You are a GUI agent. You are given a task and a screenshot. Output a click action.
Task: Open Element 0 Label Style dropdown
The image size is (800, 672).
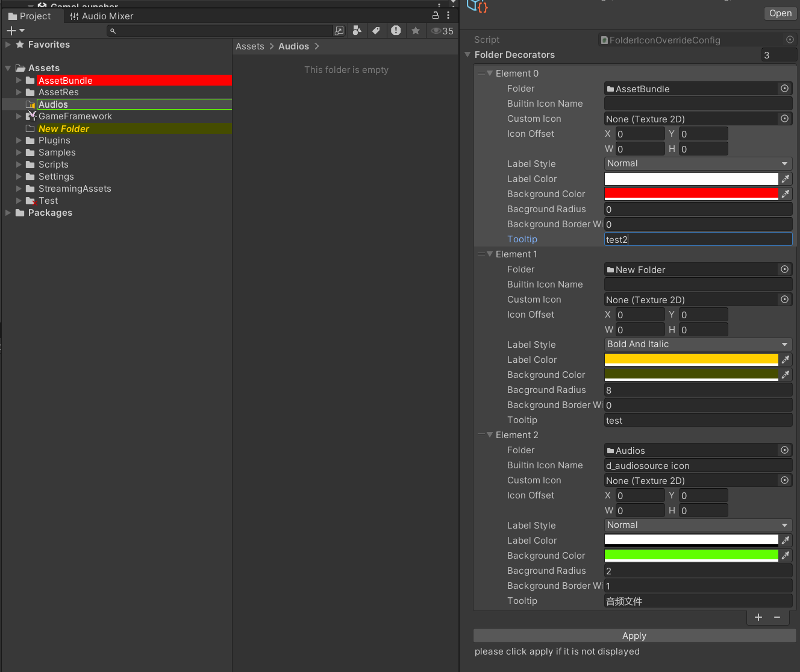click(698, 163)
